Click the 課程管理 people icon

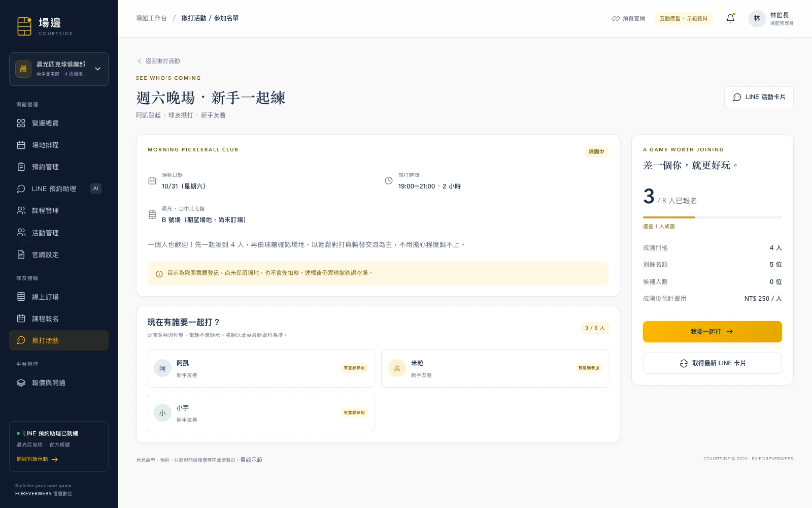pos(21,210)
